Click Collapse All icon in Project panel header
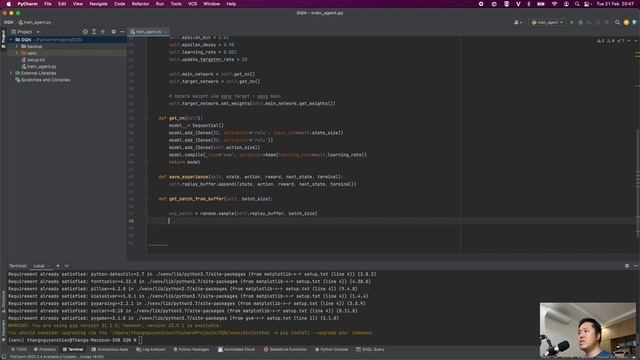Image resolution: width=640 pixels, height=360 pixels. pos(102,31)
